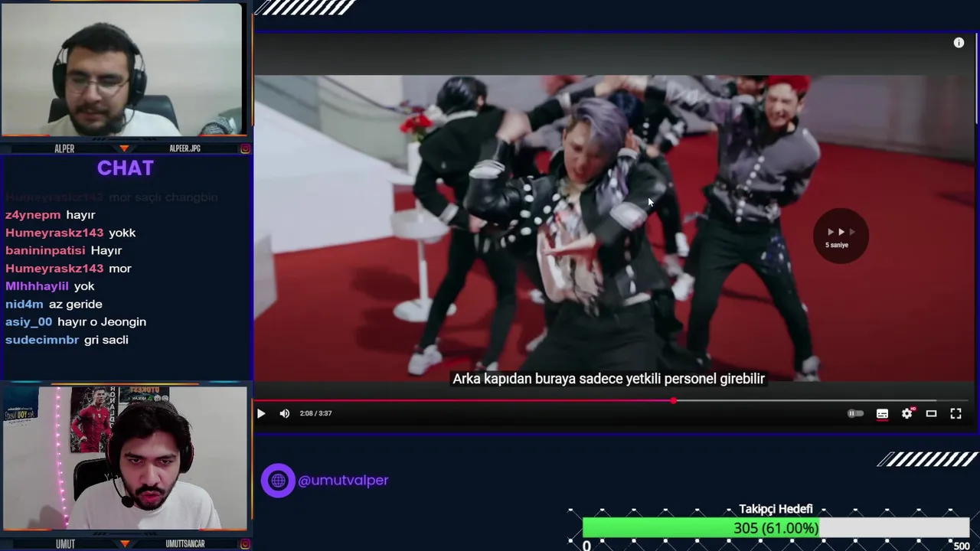Click the 'gri sacli' chat message
This screenshot has width=980, height=551.
tap(106, 340)
